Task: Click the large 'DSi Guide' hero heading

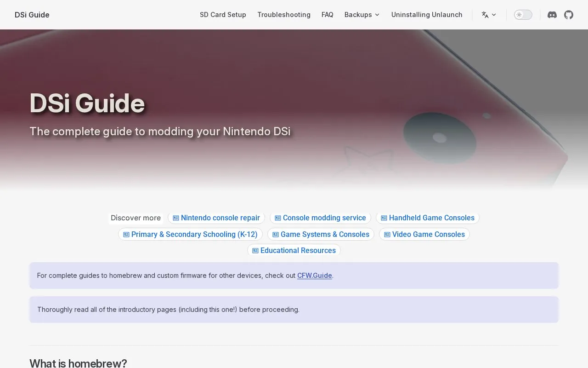Action: point(87,103)
